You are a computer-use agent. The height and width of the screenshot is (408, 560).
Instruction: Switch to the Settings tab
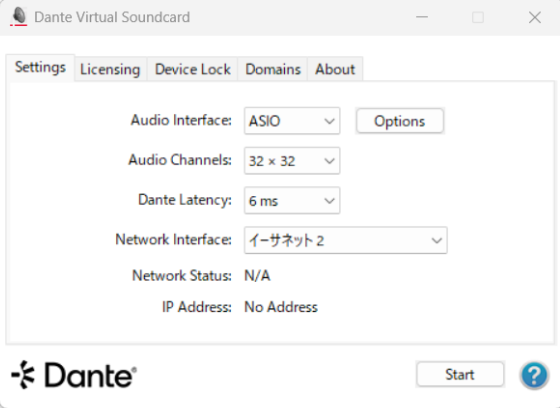click(40, 68)
